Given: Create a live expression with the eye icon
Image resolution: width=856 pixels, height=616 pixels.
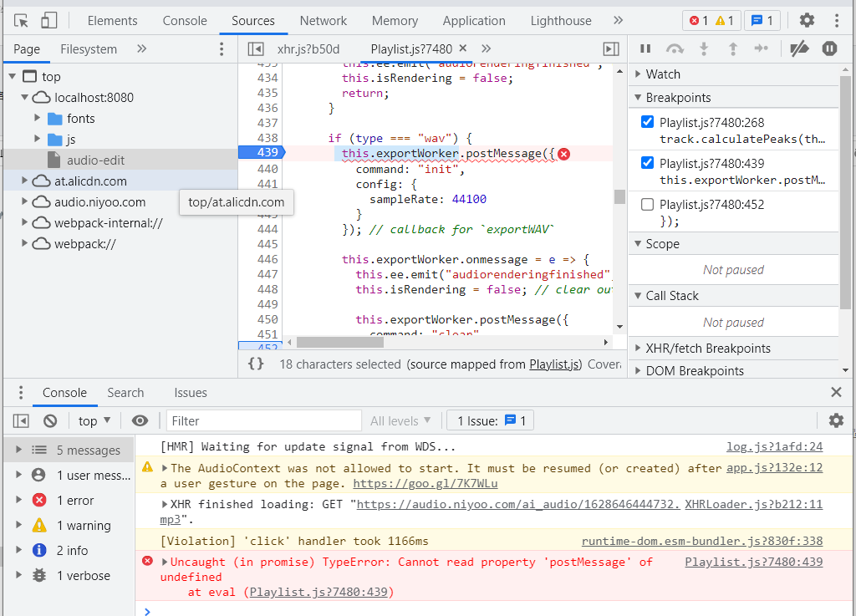Looking at the screenshot, I should click(x=140, y=420).
